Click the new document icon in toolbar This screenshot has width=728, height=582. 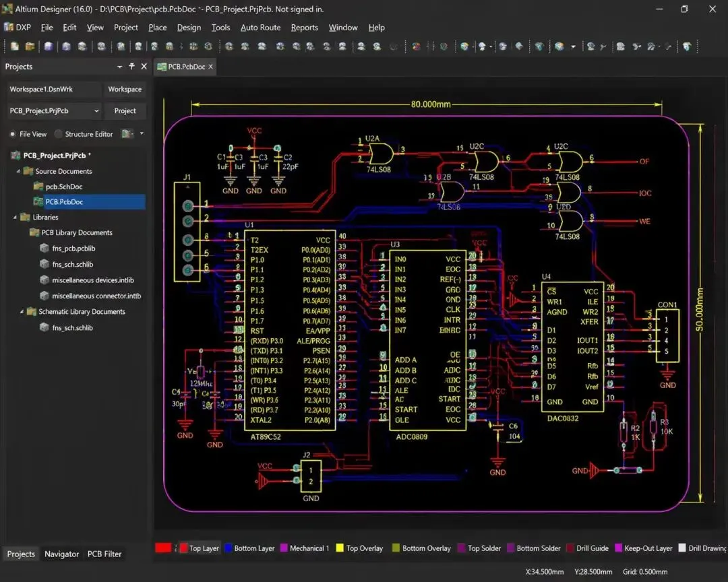click(15, 46)
